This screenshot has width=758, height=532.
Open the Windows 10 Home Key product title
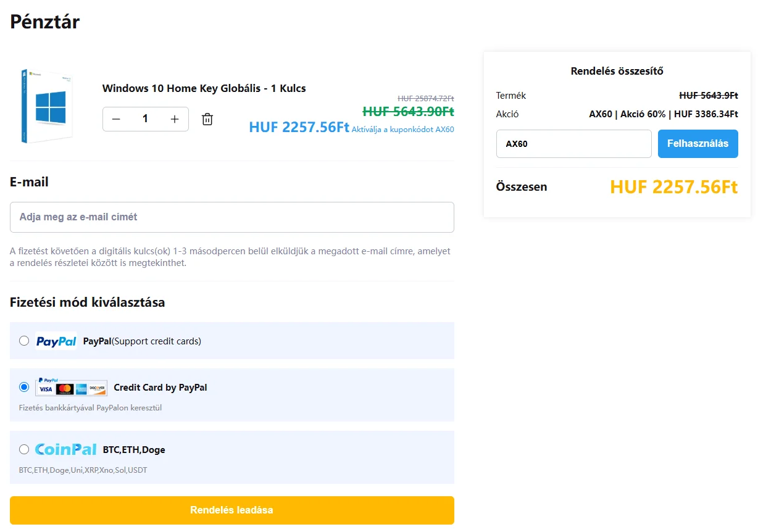[x=204, y=88]
